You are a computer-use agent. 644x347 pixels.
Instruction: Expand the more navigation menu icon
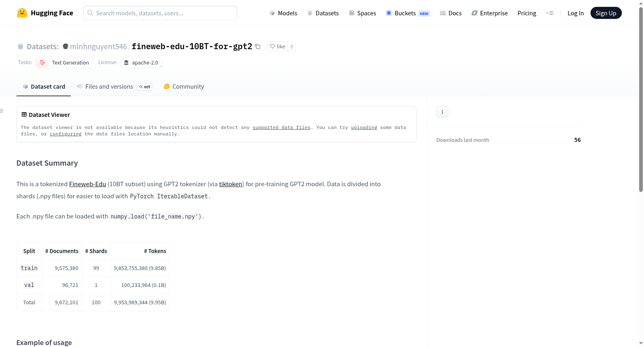(x=549, y=13)
